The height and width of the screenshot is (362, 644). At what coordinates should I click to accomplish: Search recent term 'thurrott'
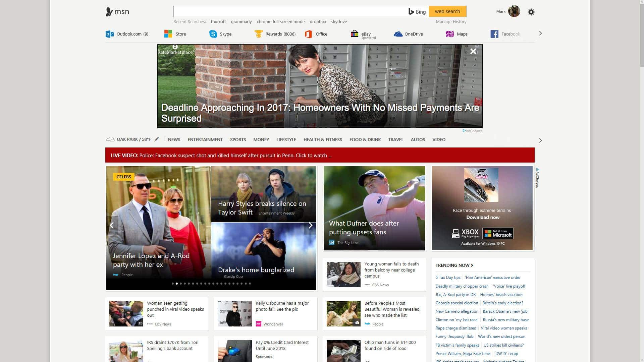tap(218, 21)
